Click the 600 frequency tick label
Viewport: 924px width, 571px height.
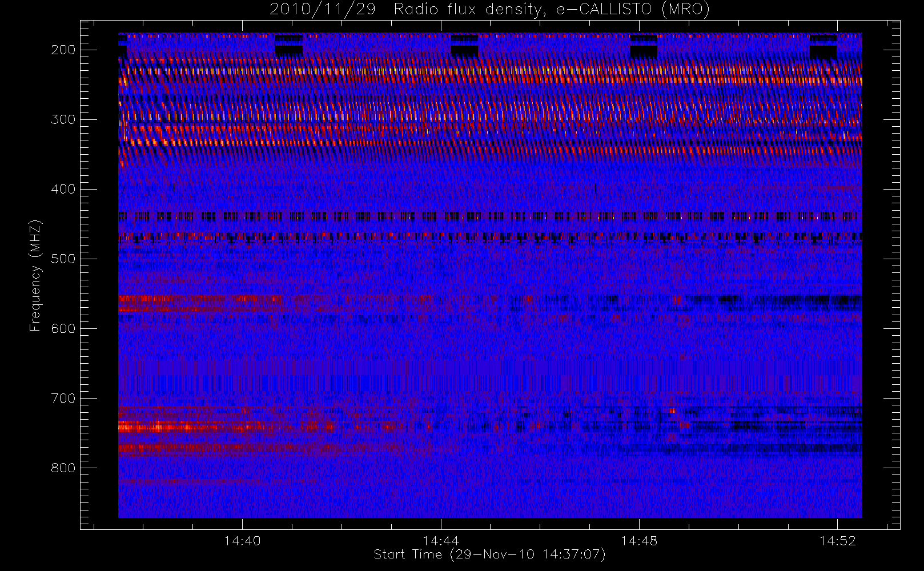tap(63, 328)
